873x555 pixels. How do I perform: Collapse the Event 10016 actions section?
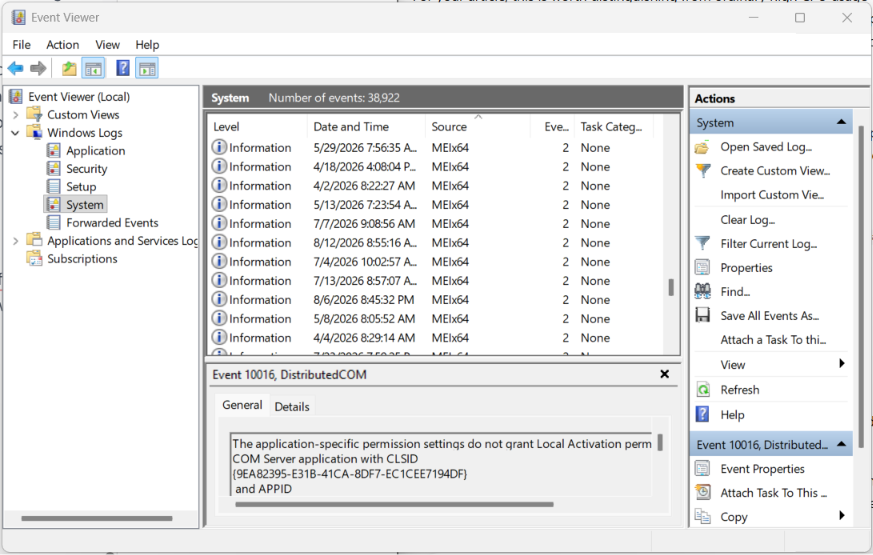841,444
